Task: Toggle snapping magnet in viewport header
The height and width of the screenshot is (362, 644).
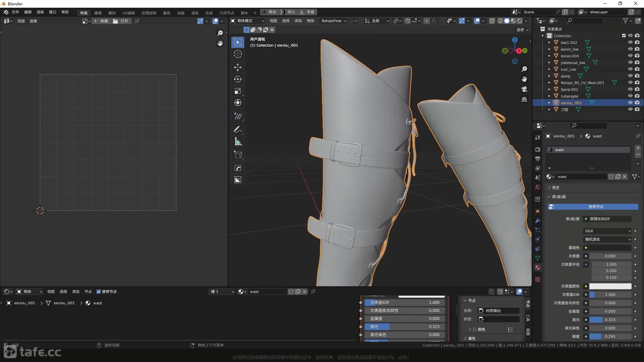Action: [x=408, y=21]
